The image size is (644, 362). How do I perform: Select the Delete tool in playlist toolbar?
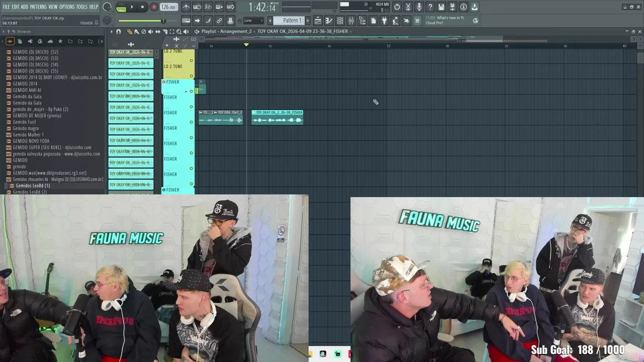coord(143,32)
